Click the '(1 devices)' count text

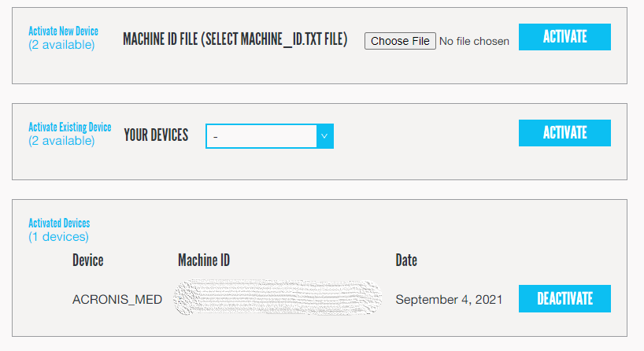58,237
